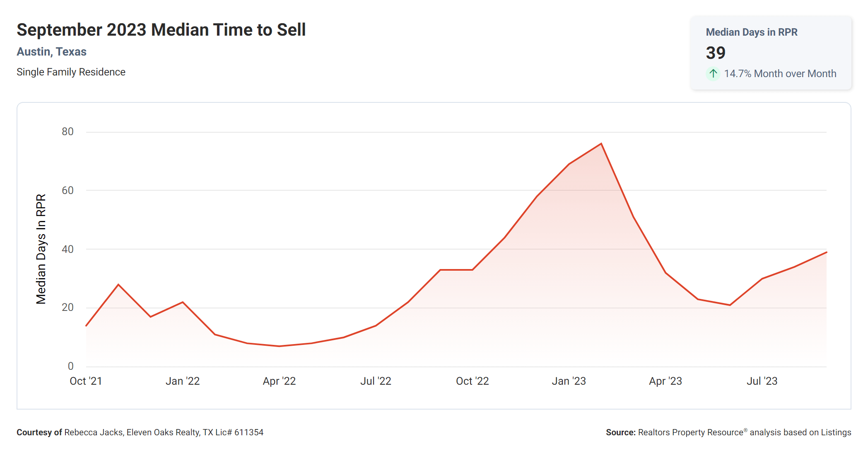
Task: Click the Oct '22 axis label
Action: pos(472,381)
